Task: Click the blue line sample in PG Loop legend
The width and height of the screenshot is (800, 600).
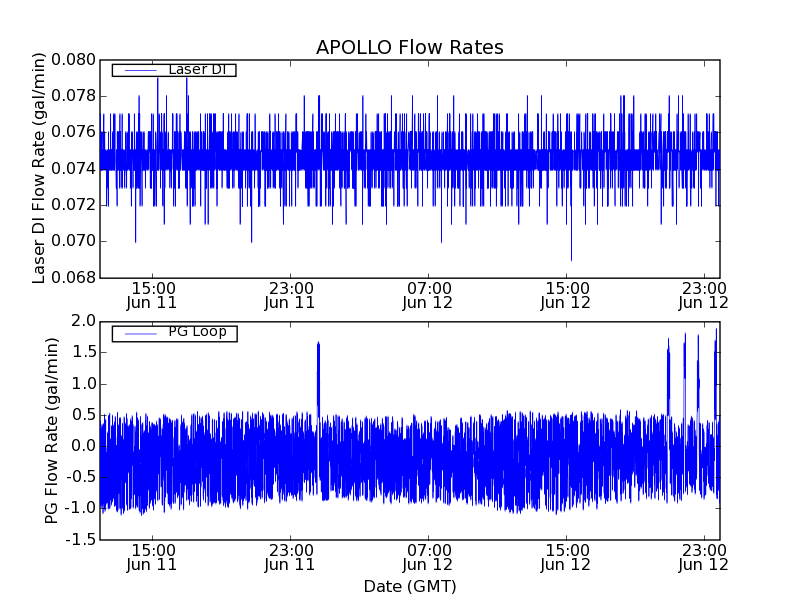Action: pos(140,334)
